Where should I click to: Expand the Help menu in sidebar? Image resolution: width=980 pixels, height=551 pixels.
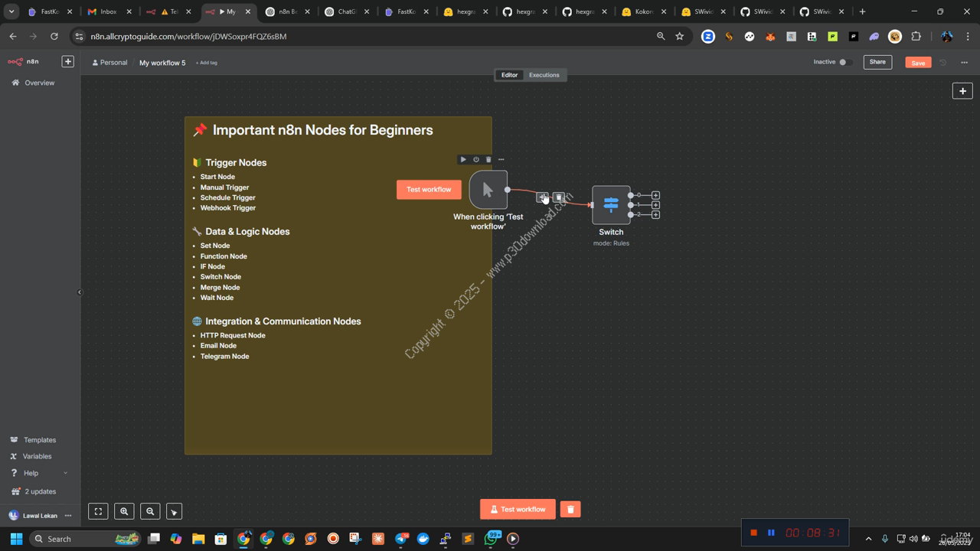[38, 473]
